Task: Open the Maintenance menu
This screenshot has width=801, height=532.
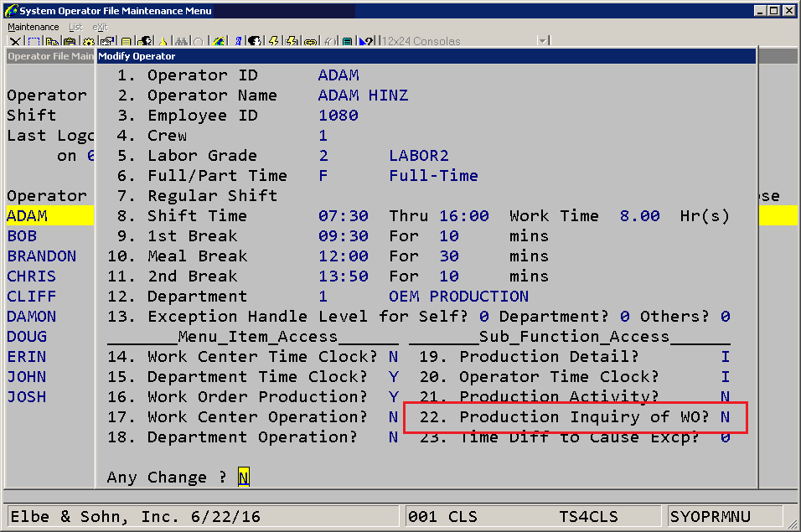Action: click(34, 27)
